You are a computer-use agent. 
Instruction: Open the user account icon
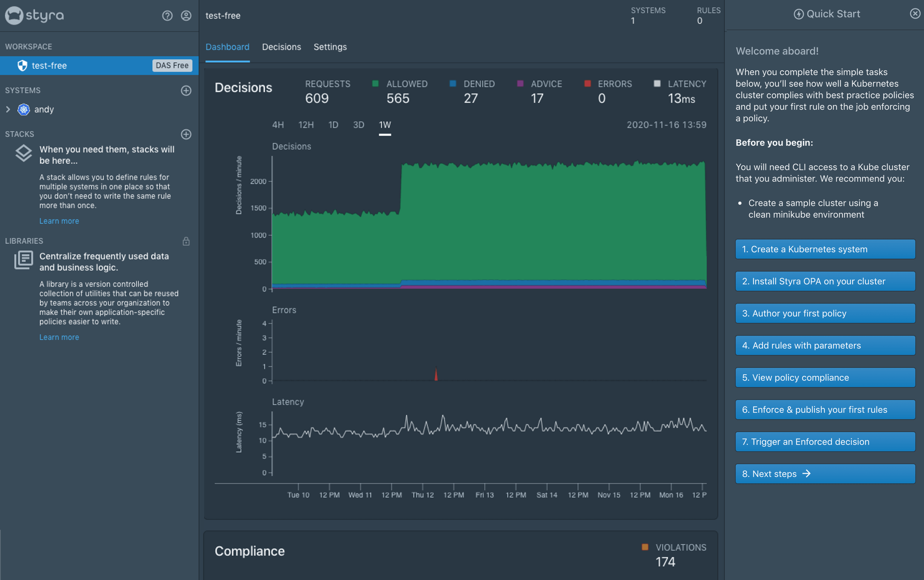[x=186, y=15]
